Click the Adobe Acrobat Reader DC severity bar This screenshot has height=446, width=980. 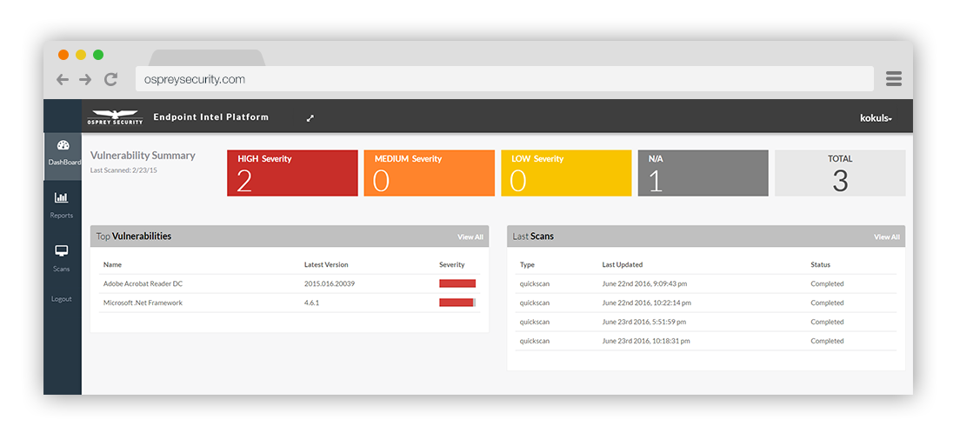point(457,283)
